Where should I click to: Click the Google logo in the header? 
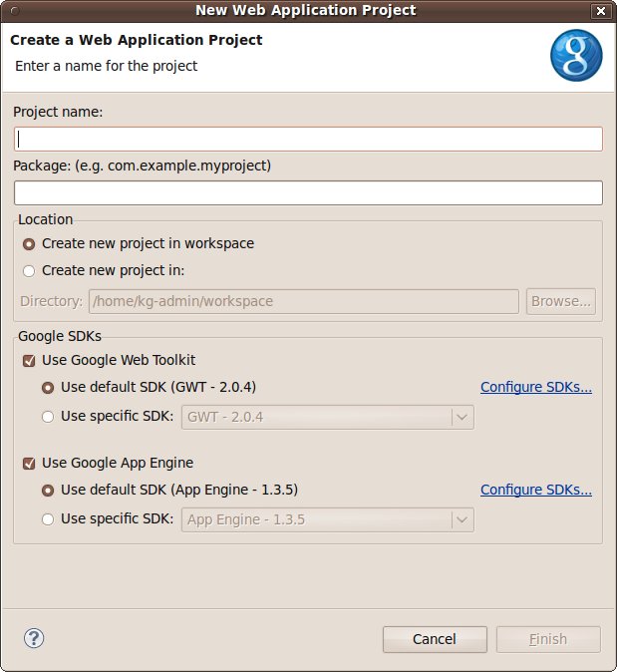point(576,56)
